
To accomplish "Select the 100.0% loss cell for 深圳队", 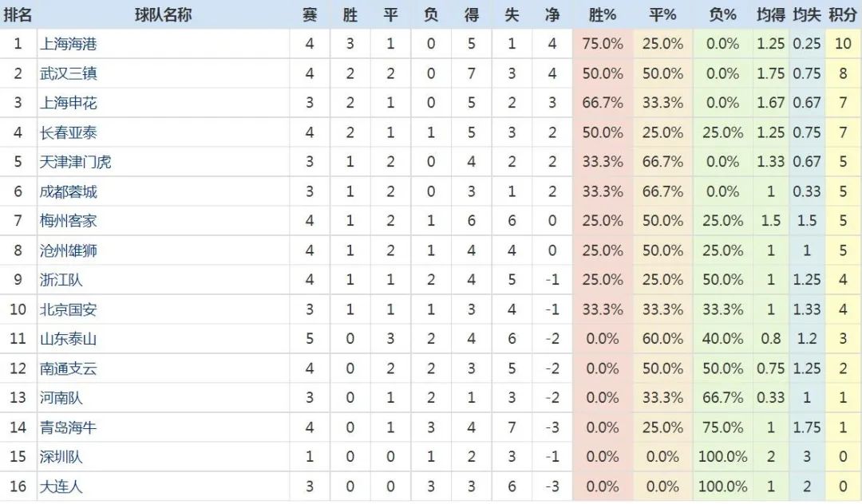I will coord(723,457).
